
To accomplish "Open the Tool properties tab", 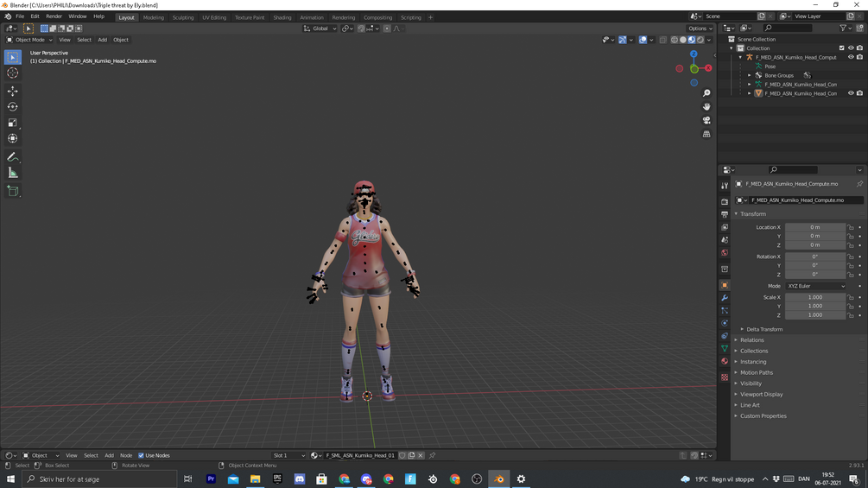I will 725,186.
